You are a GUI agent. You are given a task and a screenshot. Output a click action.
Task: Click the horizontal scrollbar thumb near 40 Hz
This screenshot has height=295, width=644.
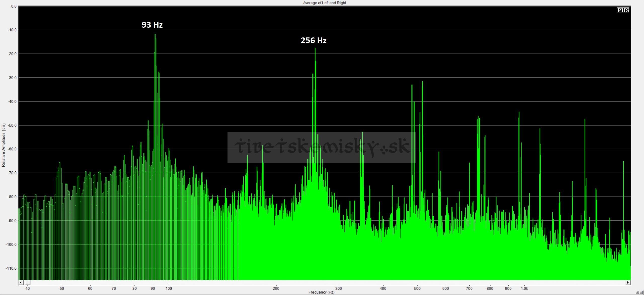(27, 282)
